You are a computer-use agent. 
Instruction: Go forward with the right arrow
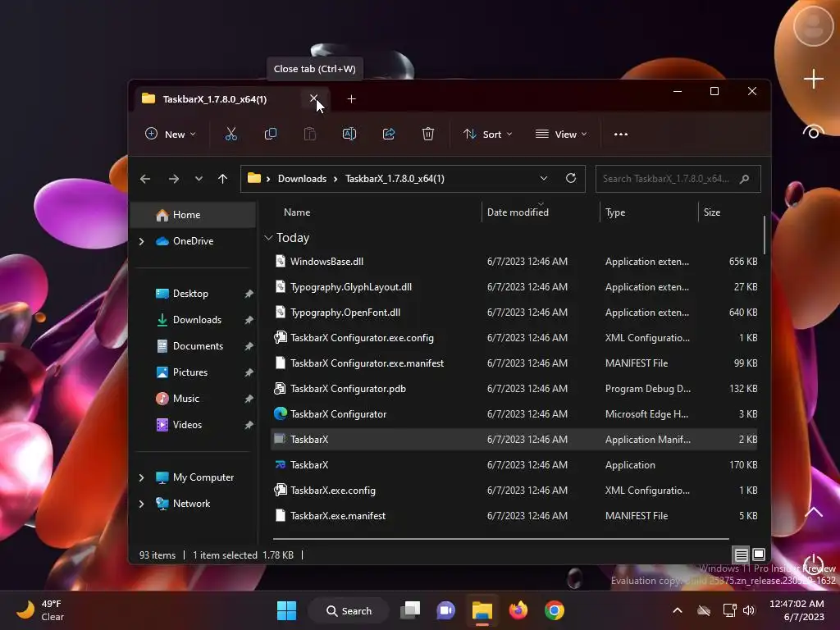pos(174,179)
